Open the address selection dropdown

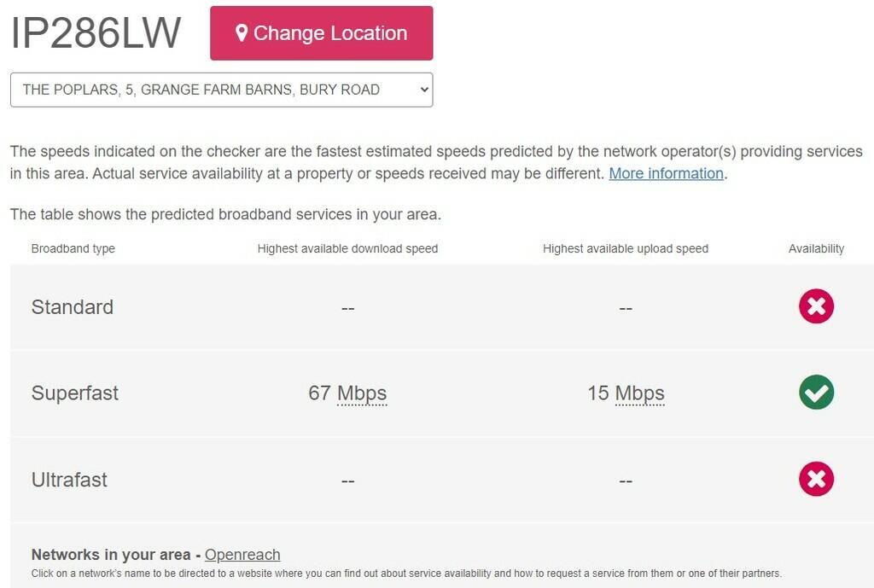(x=221, y=90)
